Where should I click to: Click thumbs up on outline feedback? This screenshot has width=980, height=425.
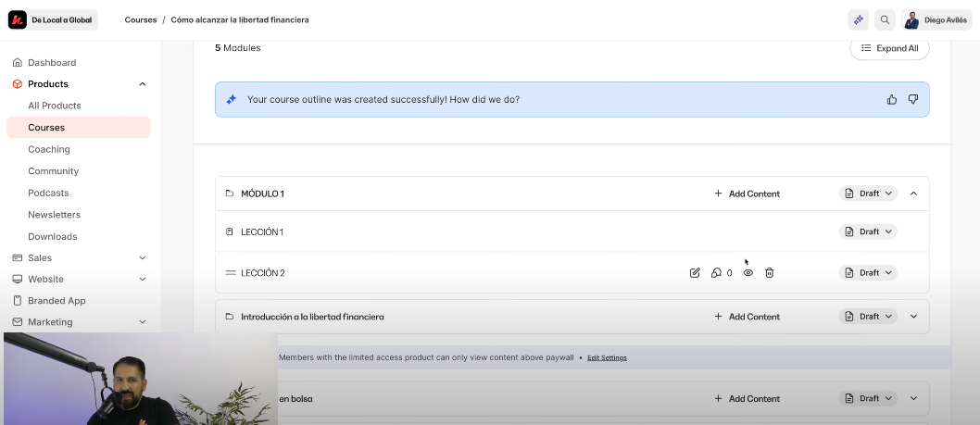tap(892, 99)
